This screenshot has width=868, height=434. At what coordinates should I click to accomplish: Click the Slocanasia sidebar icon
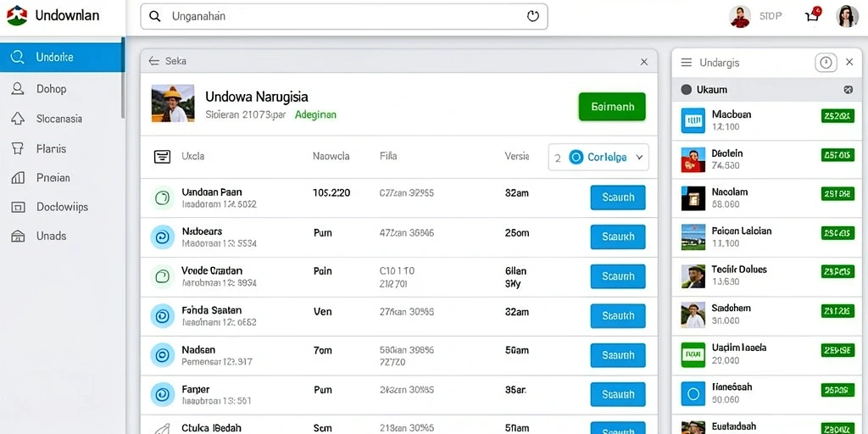(19, 119)
